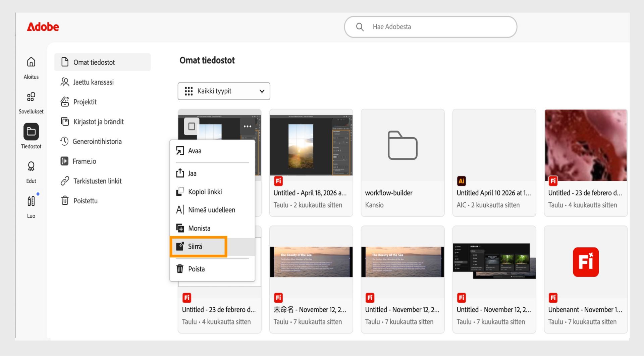Screen dimensions: 644x356
Task: Open Sovellukset apps icon in sidebar
Action: click(x=31, y=97)
